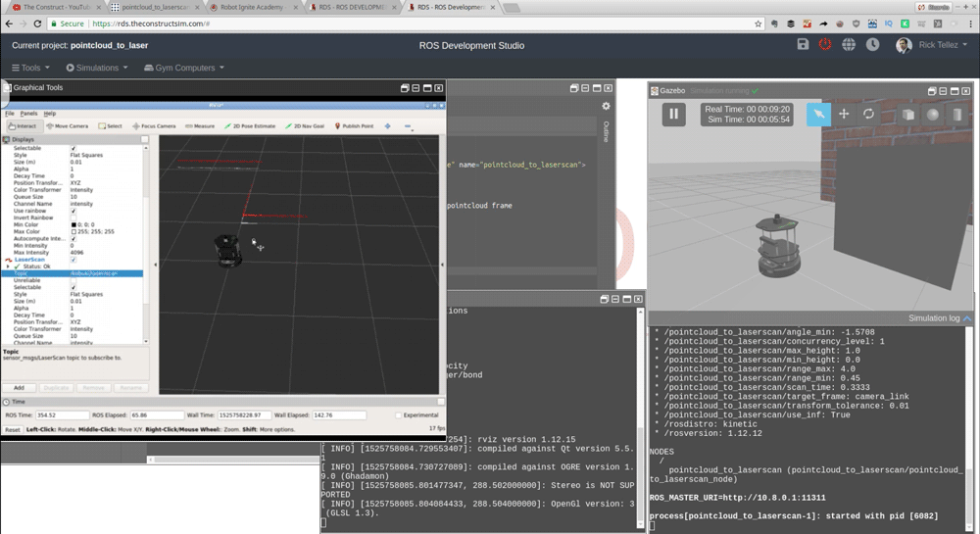Toggle the first Selectable checkbox in Displays
Viewport: 980px width, 534px height.
pyautogui.click(x=73, y=148)
